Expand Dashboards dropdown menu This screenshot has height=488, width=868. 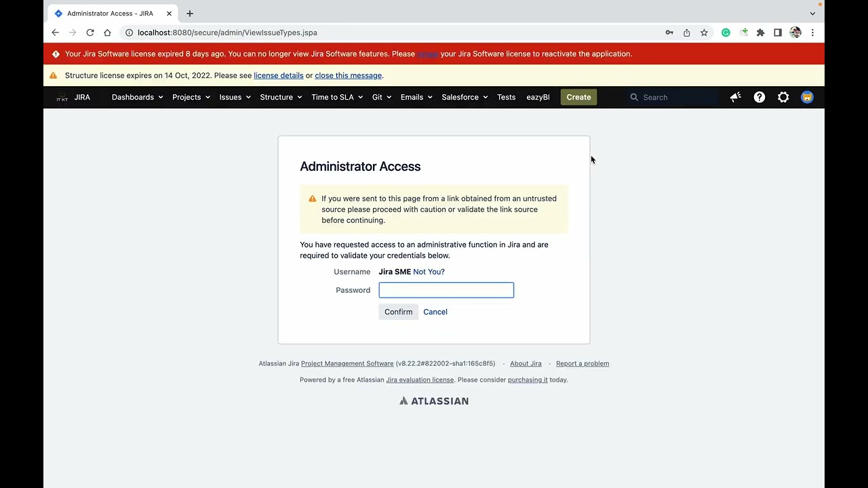pyautogui.click(x=137, y=98)
